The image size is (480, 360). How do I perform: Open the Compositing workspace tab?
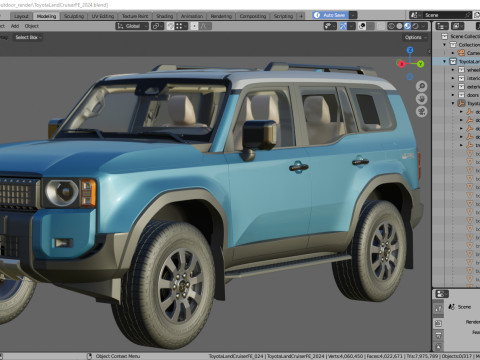pyautogui.click(x=253, y=16)
